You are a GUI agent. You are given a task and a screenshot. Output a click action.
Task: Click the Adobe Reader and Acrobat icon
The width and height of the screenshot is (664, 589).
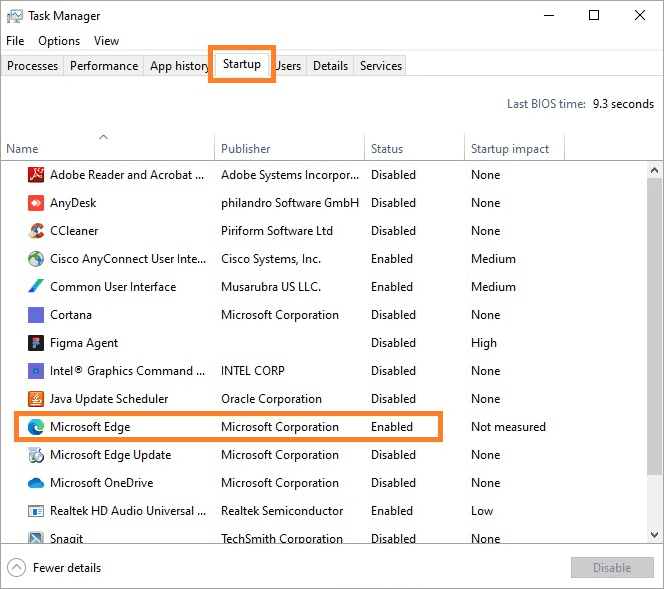pos(35,175)
